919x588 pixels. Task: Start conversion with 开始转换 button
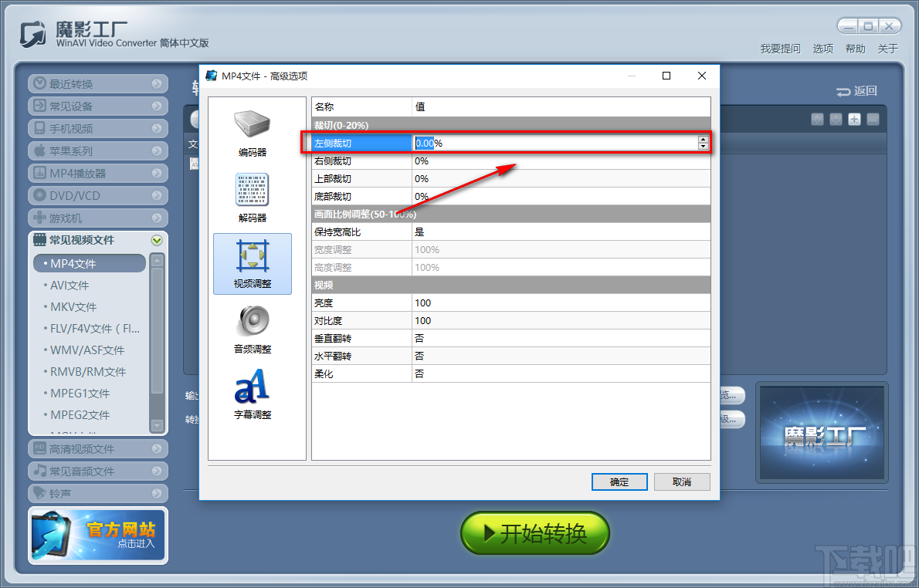[535, 533]
